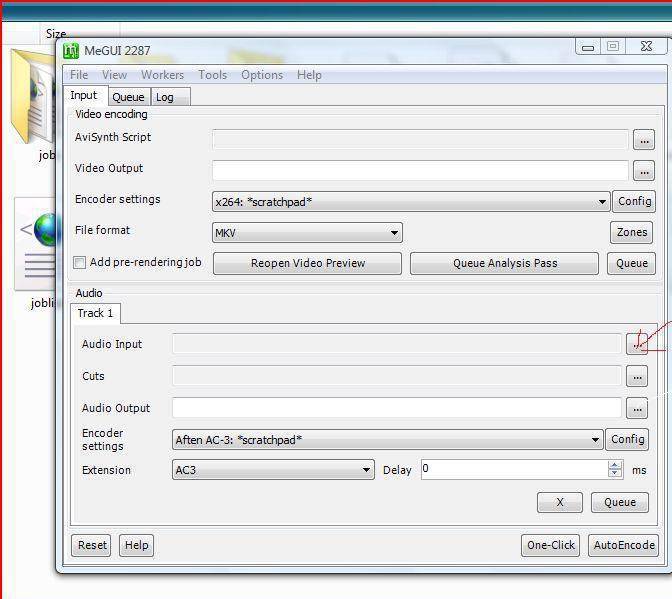Open the job folder icon behind MeGUI
Screen dimensions: 672x599
(x=33, y=96)
